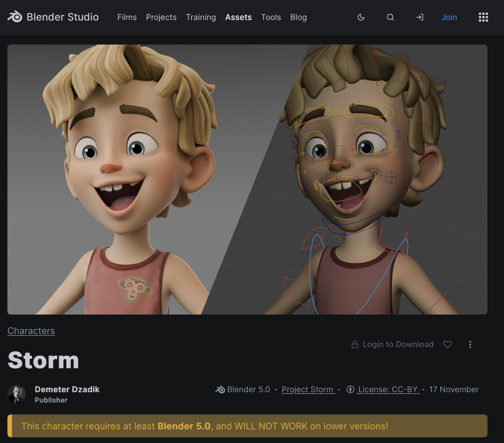Open the search magnifier icon
This screenshot has width=504, height=443.
coord(390,17)
